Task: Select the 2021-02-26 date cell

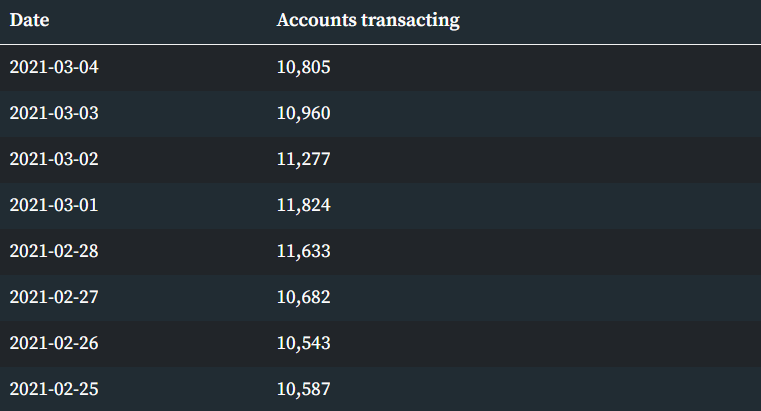Action: 54,343
